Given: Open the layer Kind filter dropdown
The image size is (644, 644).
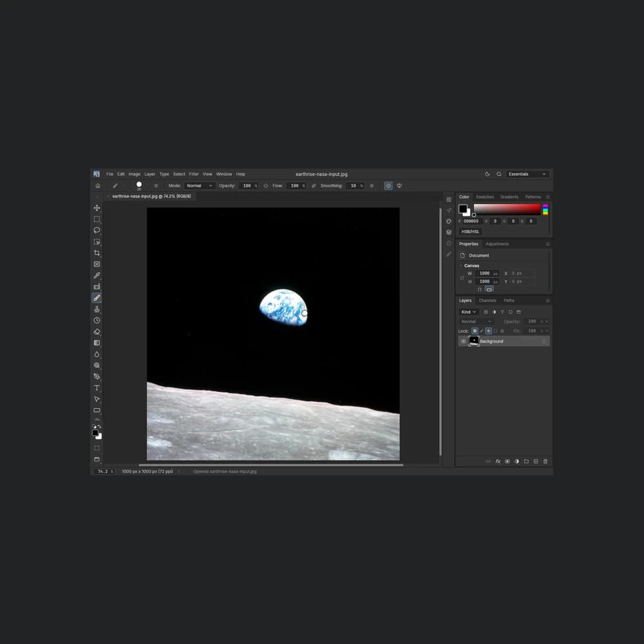Looking at the screenshot, I should 469,312.
